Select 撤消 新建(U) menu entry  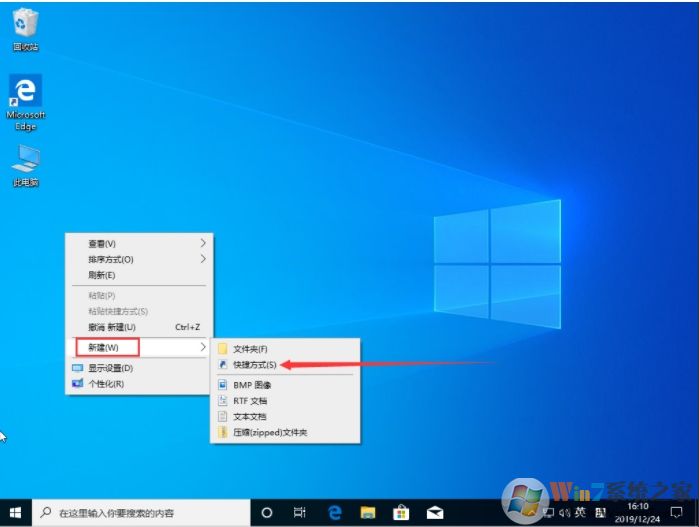[x=139, y=327]
